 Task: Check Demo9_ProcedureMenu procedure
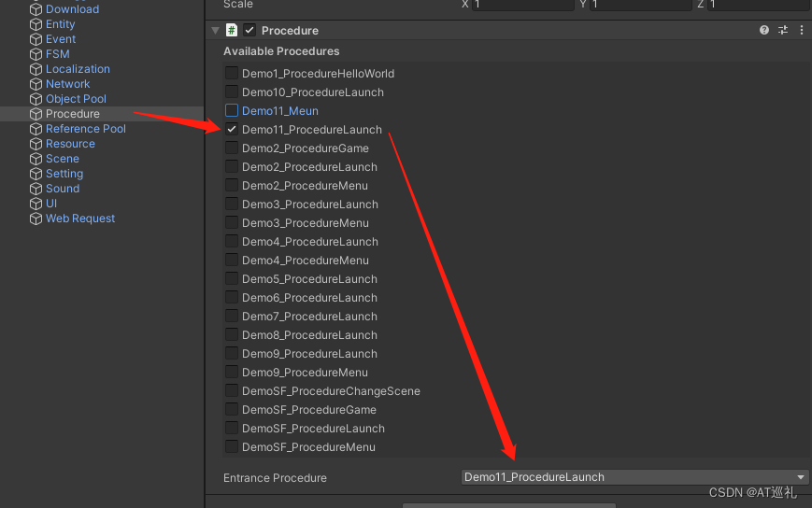pyautogui.click(x=232, y=372)
